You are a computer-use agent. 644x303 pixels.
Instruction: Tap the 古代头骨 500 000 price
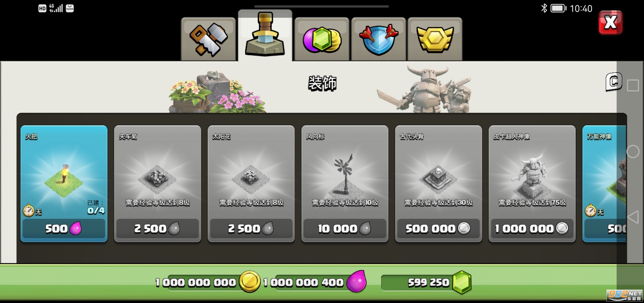(x=438, y=229)
